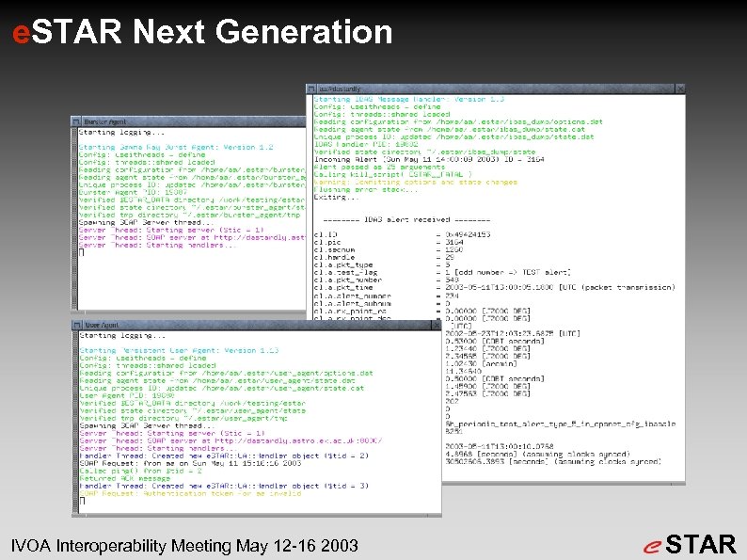Click 'Authentication token for aa invalid' warning line

click(x=191, y=493)
